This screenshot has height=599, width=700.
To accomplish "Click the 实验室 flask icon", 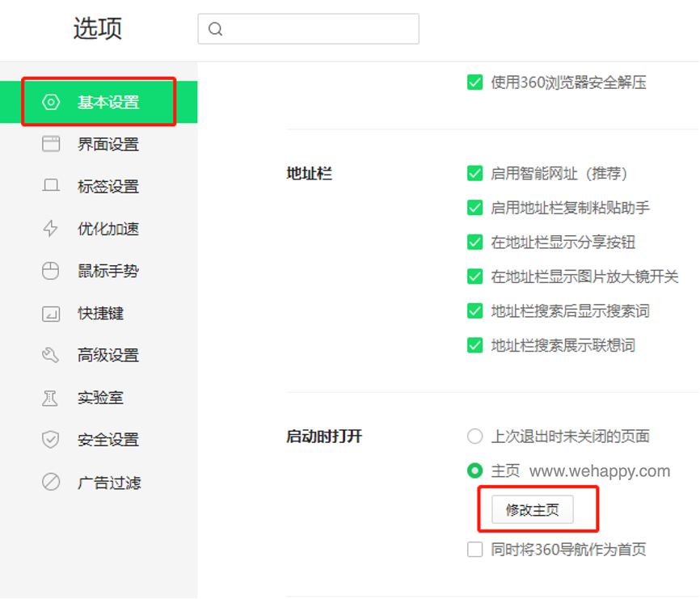I will coord(51,398).
